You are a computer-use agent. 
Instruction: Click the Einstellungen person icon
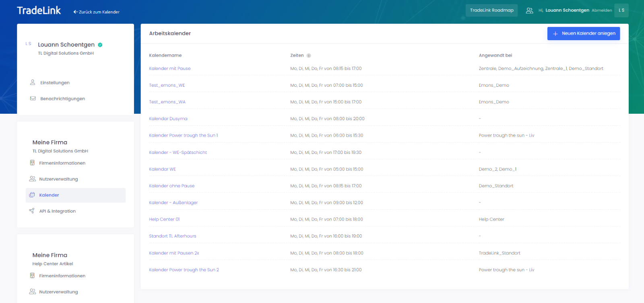pos(33,82)
